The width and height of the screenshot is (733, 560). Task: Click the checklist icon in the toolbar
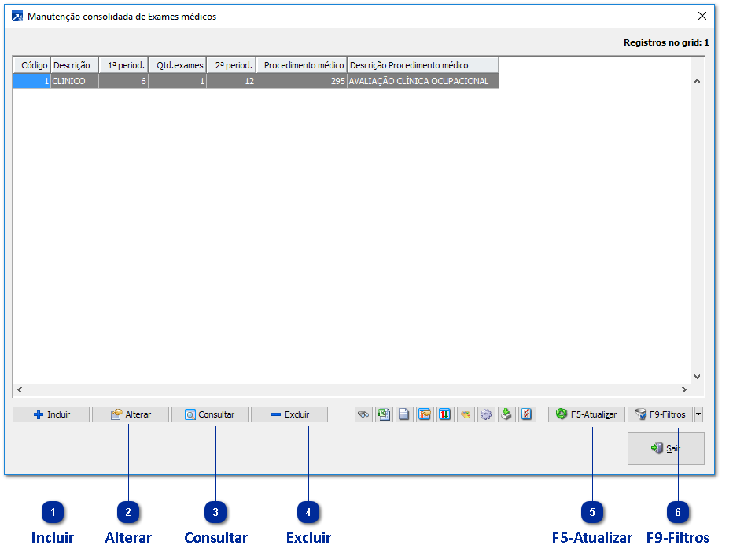coord(526,414)
